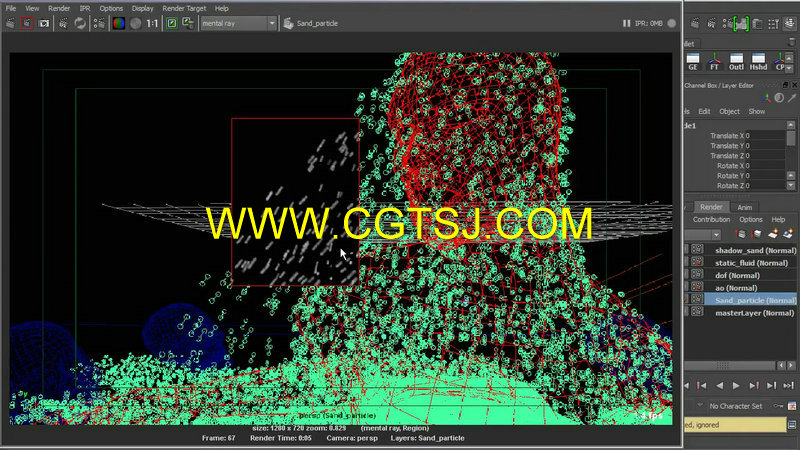
Task: Open the Help menu in Render View
Action: pos(221,8)
